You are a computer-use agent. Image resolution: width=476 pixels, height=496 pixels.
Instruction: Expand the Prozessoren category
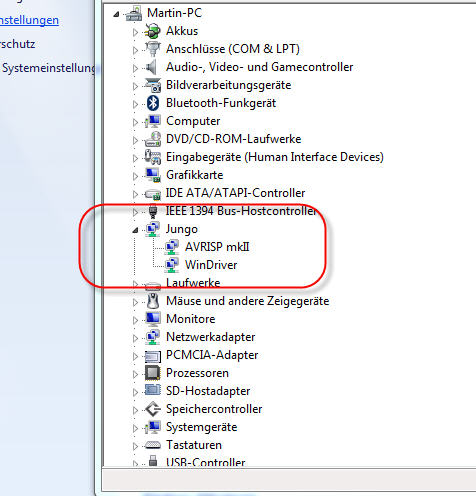[135, 374]
